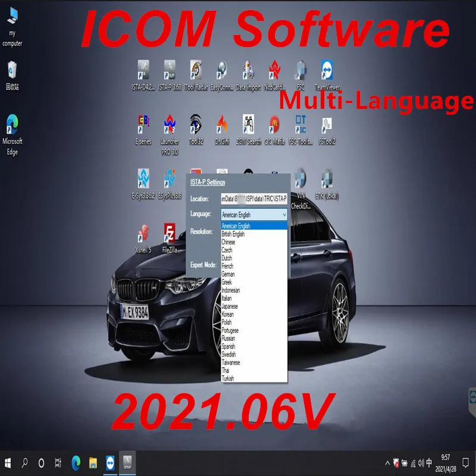Choose Turkish in the language list
This screenshot has height=476, width=476.
coord(254,378)
